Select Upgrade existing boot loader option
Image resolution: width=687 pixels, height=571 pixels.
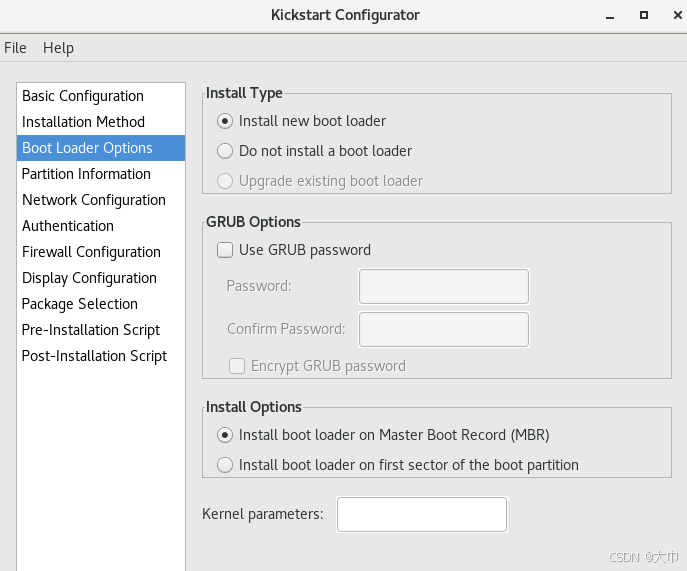click(x=225, y=181)
